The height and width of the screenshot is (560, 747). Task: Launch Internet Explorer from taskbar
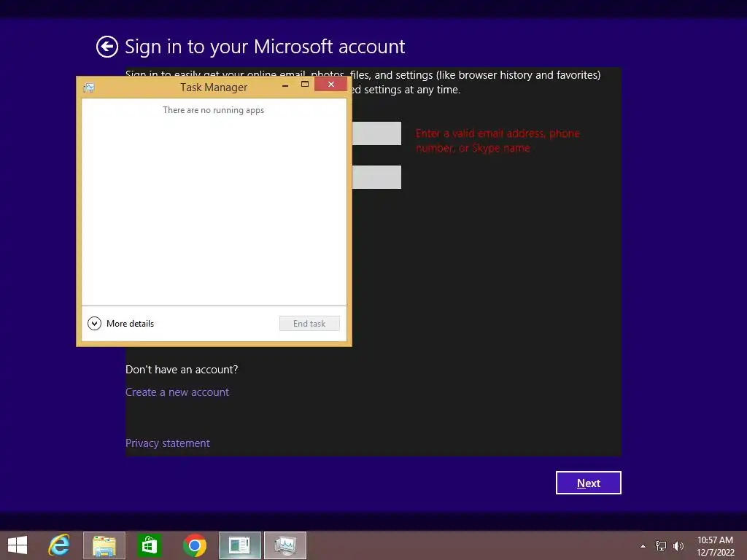click(x=59, y=545)
